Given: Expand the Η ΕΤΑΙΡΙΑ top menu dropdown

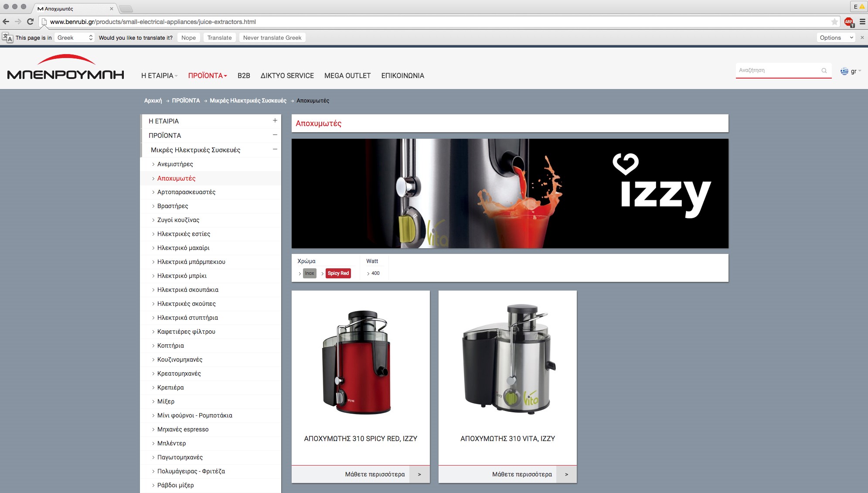Looking at the screenshot, I should 159,75.
